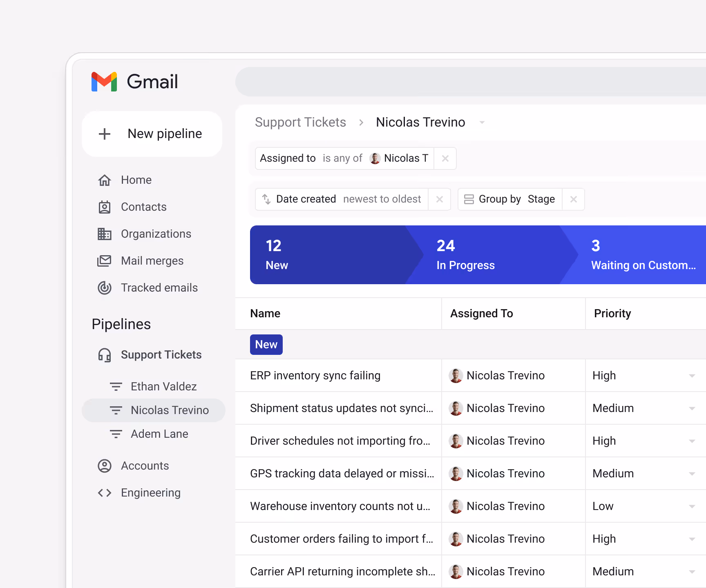Screen dimensions: 706x588
Task: Click the filter icon beside Nicolas Trevino view
Action: pos(116,410)
